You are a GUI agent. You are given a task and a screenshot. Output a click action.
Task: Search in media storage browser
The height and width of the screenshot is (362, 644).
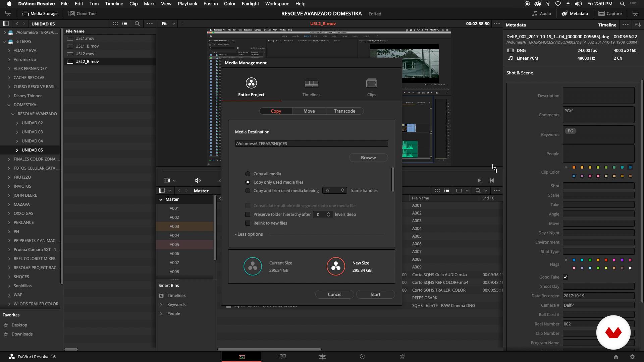[137, 23]
